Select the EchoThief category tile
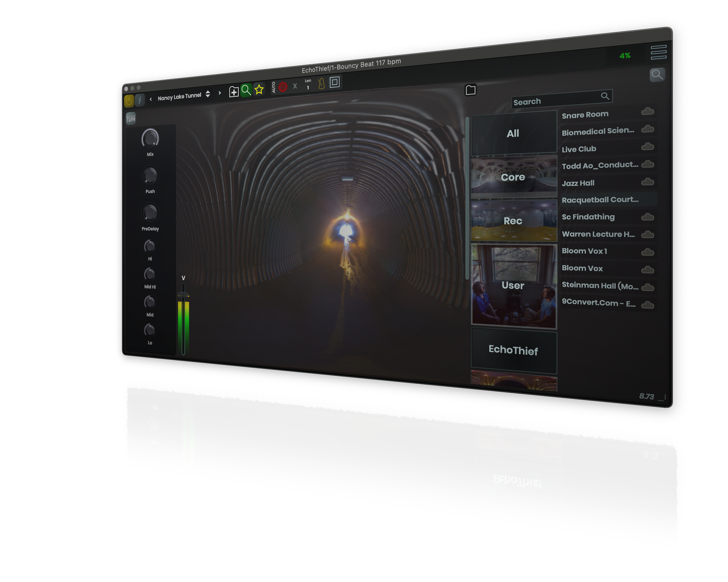This screenshot has width=728, height=582. pyautogui.click(x=514, y=351)
